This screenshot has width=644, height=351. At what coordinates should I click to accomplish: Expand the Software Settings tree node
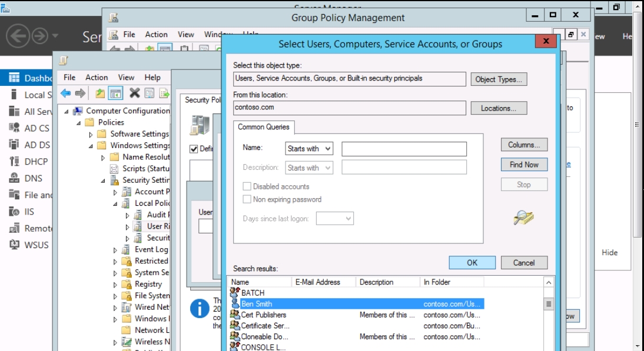91,135
